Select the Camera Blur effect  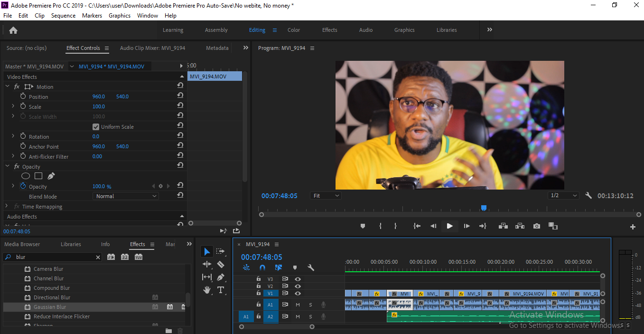click(48, 269)
